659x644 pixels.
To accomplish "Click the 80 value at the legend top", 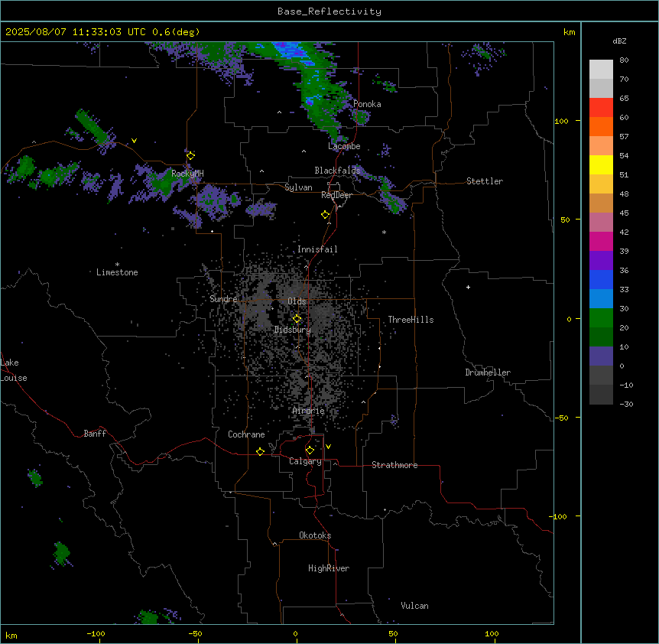I will pos(624,60).
